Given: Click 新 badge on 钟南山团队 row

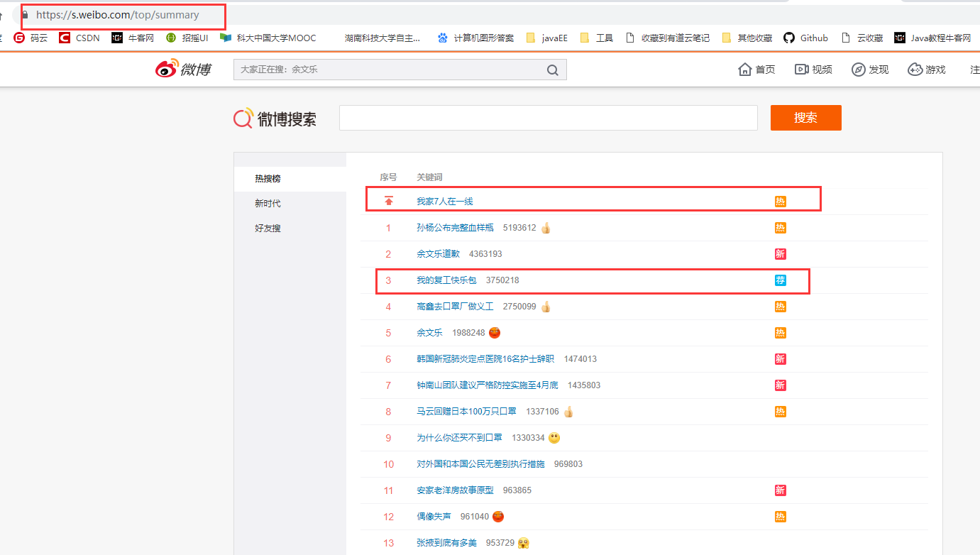Looking at the screenshot, I should [781, 385].
